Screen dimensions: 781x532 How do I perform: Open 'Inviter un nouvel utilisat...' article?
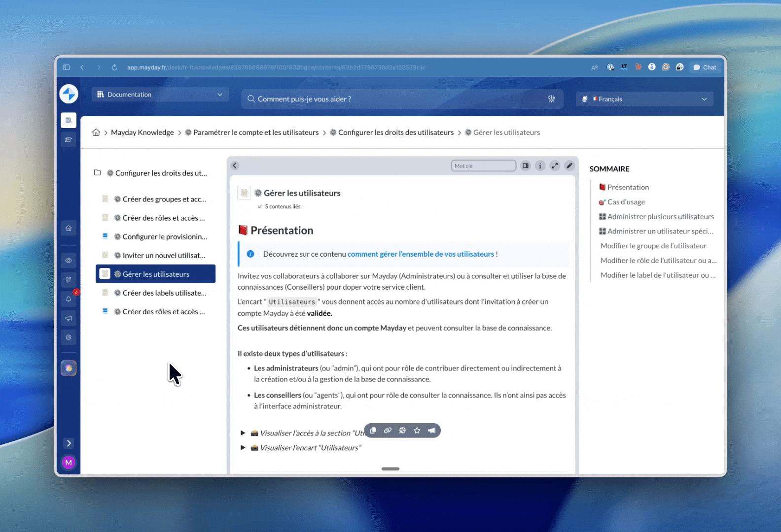[x=155, y=255]
